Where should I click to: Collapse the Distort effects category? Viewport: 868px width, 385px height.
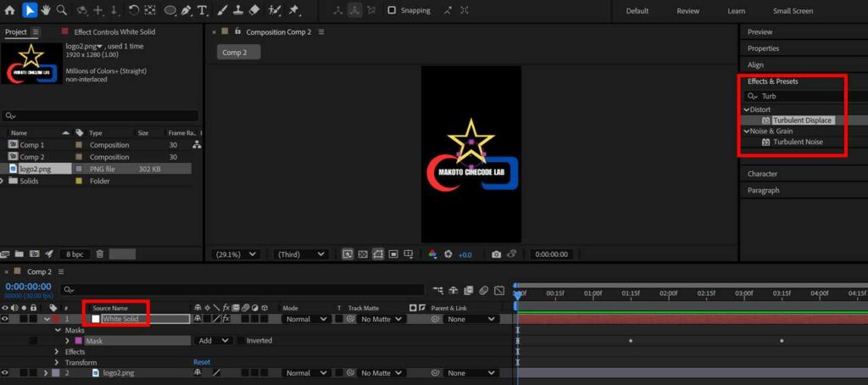click(746, 109)
